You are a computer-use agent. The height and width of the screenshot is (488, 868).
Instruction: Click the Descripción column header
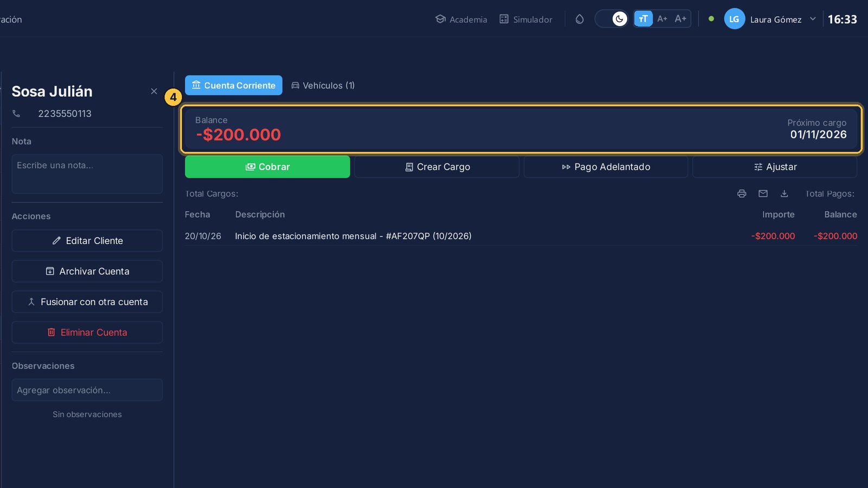[x=260, y=214]
